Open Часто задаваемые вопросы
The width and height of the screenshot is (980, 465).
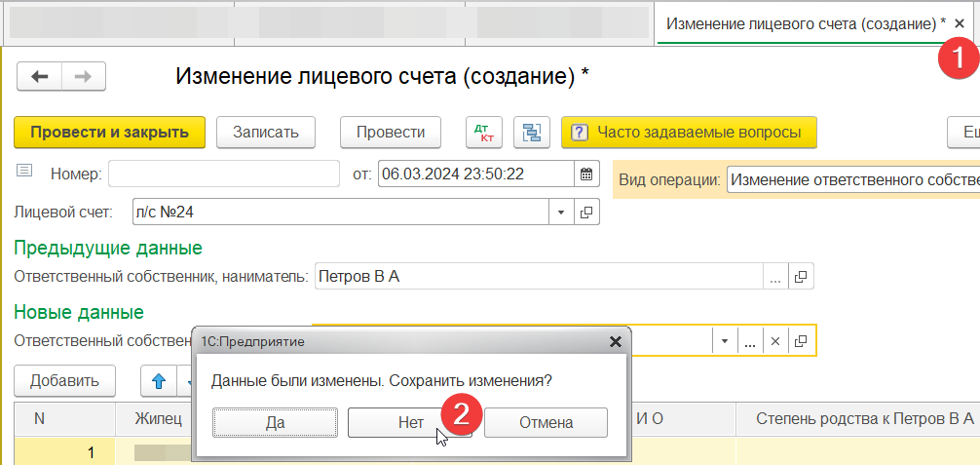(689, 132)
